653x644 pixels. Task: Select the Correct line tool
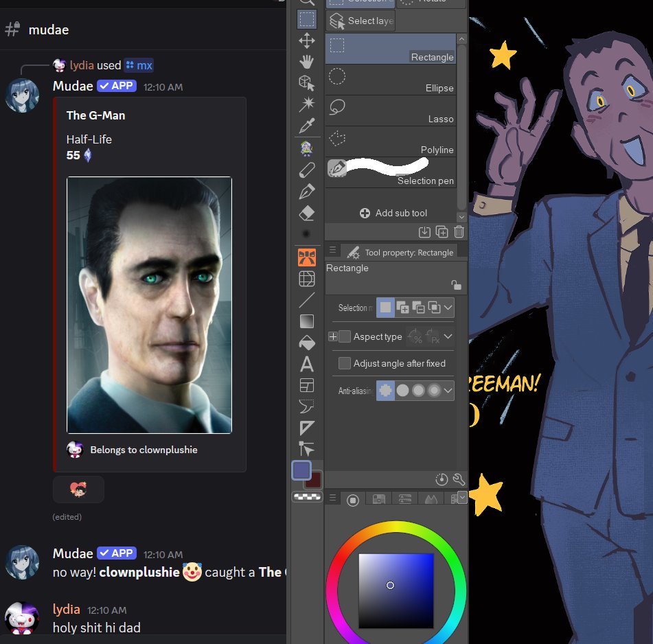(307, 449)
